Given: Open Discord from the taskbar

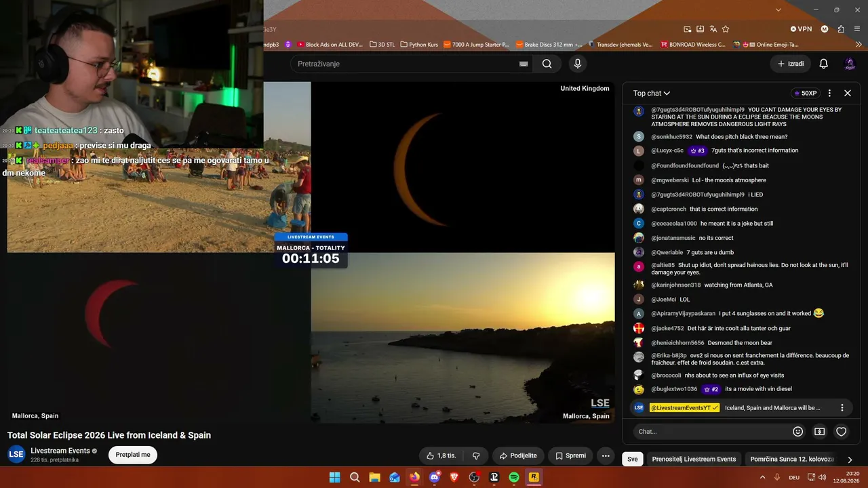Looking at the screenshot, I should point(435,477).
